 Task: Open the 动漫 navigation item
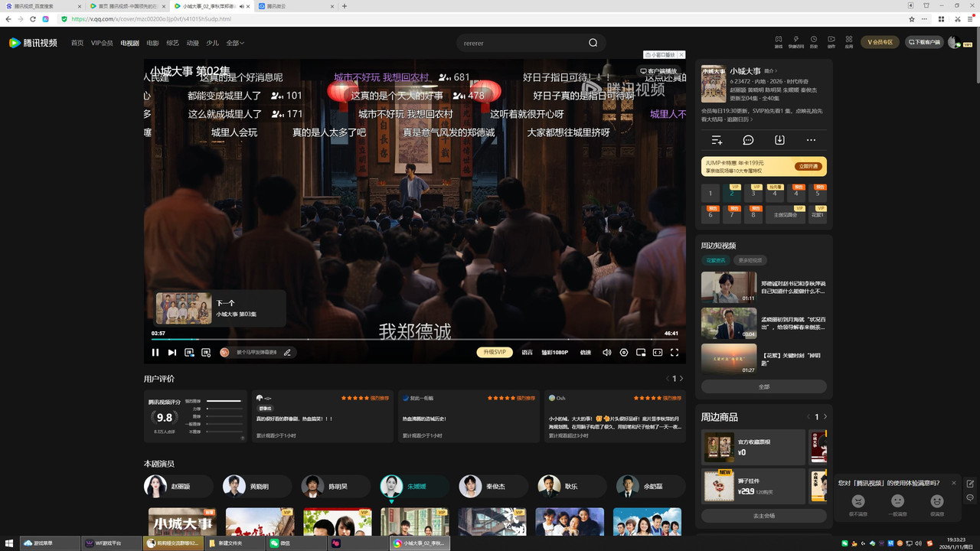tap(193, 43)
